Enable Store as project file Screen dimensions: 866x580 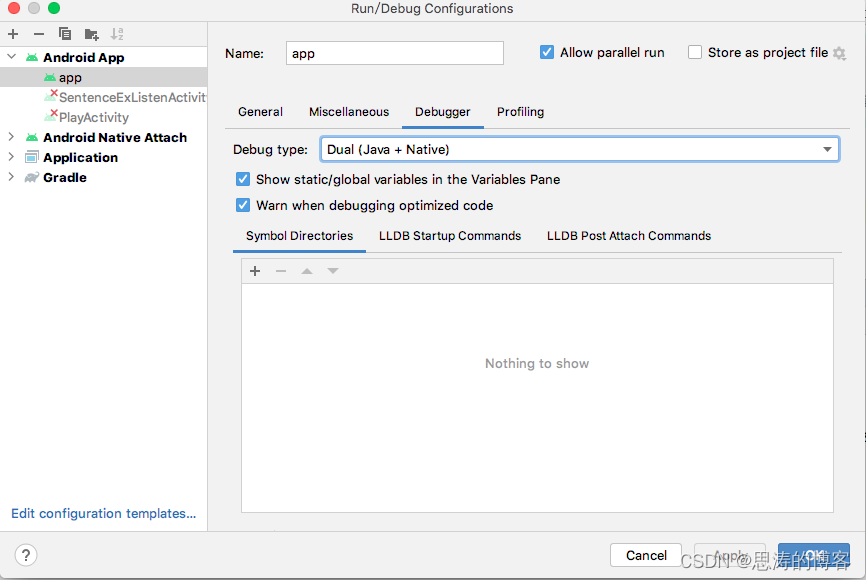[695, 52]
